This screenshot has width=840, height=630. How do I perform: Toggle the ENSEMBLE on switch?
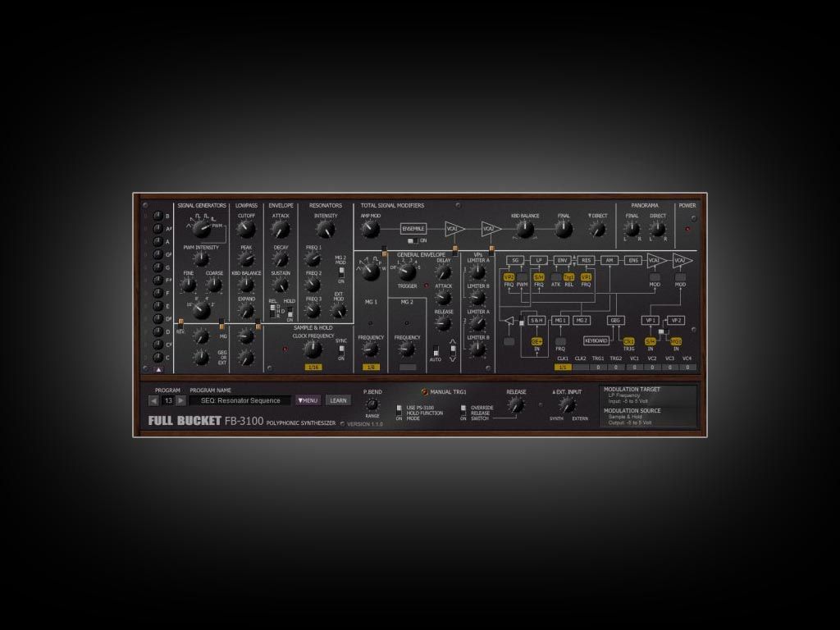coord(413,241)
